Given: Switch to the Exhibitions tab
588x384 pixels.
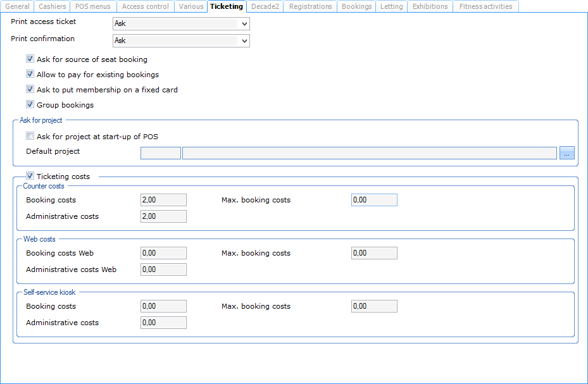Looking at the screenshot, I should point(430,6).
